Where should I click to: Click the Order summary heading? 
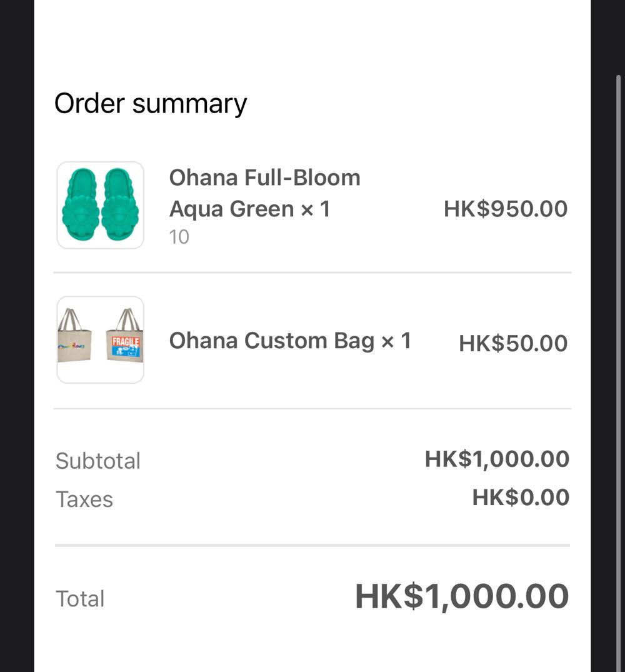[151, 103]
